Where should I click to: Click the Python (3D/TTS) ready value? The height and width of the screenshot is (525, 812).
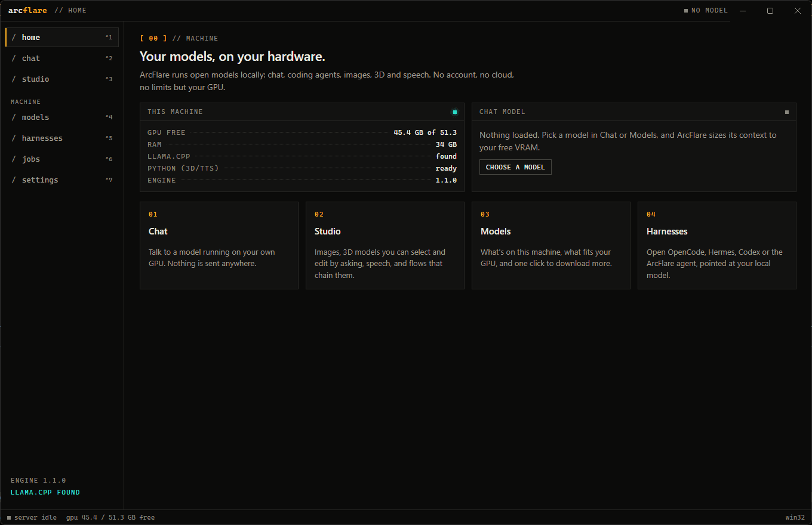(x=446, y=168)
